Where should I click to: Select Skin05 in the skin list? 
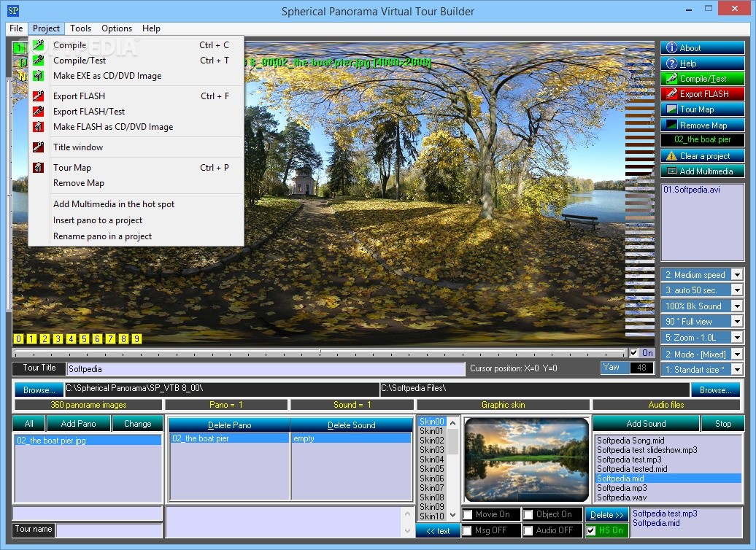(431, 468)
